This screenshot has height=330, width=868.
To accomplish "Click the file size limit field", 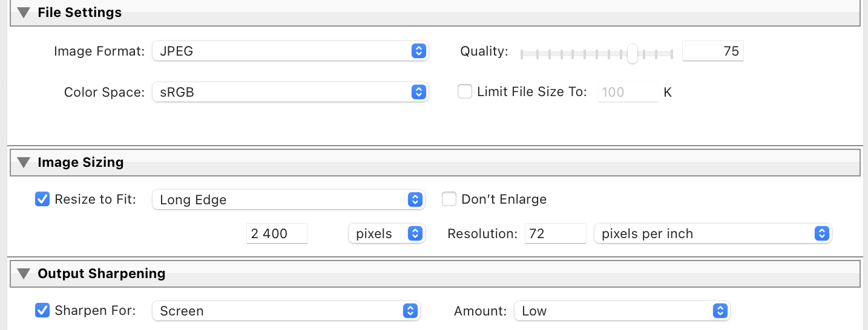I will pyautogui.click(x=628, y=92).
